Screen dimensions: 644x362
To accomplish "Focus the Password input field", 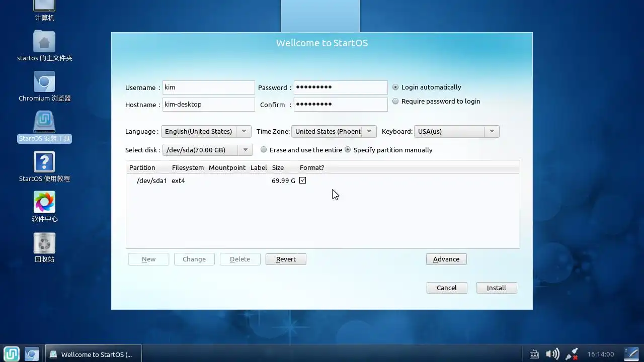I will click(x=341, y=87).
